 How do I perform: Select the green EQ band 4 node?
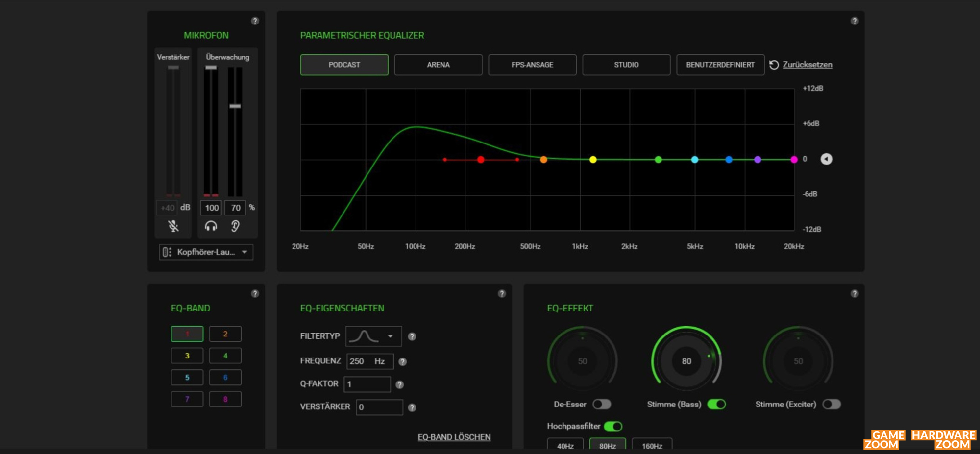coord(658,160)
